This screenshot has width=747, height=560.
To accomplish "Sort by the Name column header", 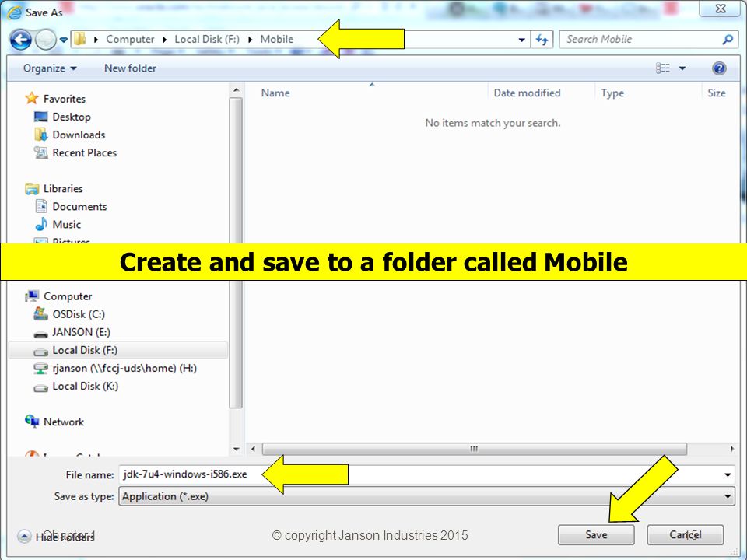I will tap(275, 93).
